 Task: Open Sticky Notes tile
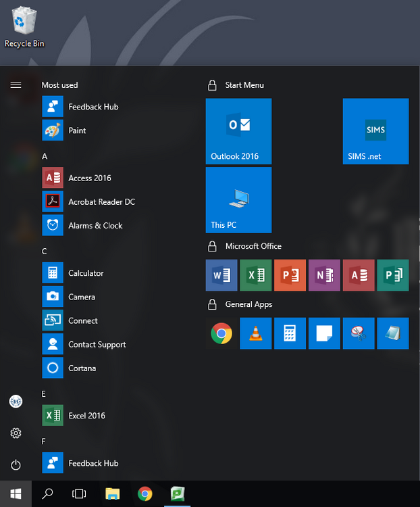(x=324, y=333)
